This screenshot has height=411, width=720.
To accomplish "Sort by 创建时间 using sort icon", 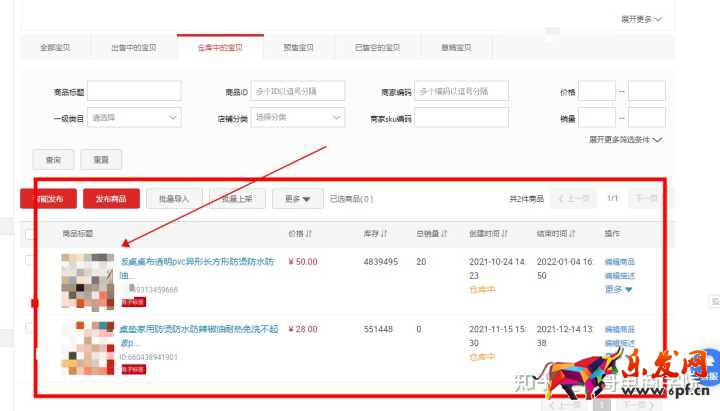I will [x=506, y=234].
